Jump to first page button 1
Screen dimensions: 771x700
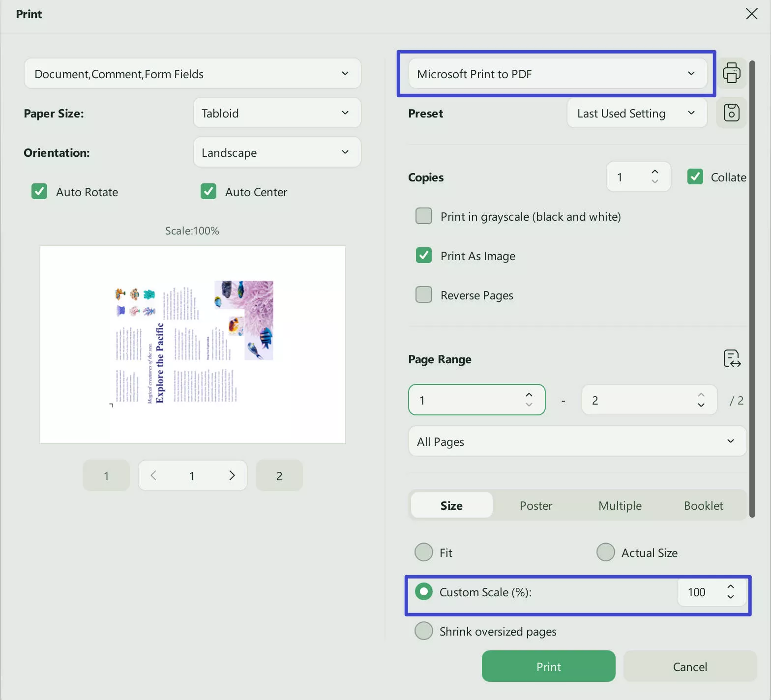tap(106, 475)
